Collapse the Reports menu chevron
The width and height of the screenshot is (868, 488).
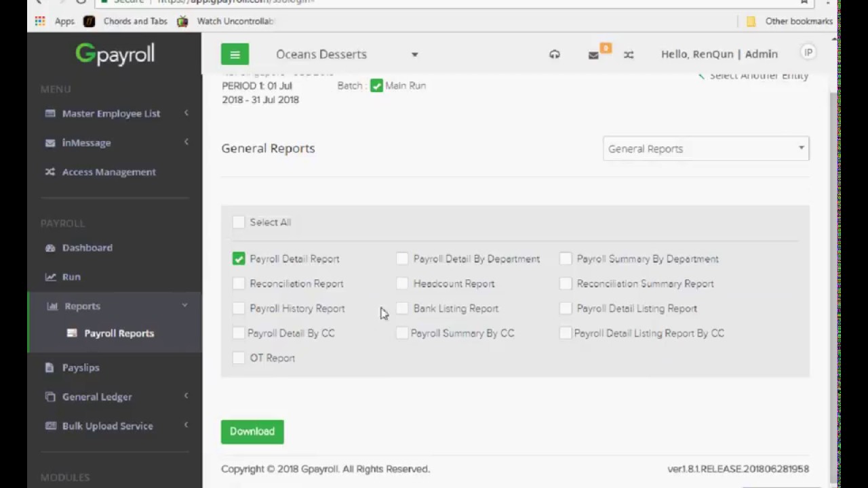click(184, 306)
